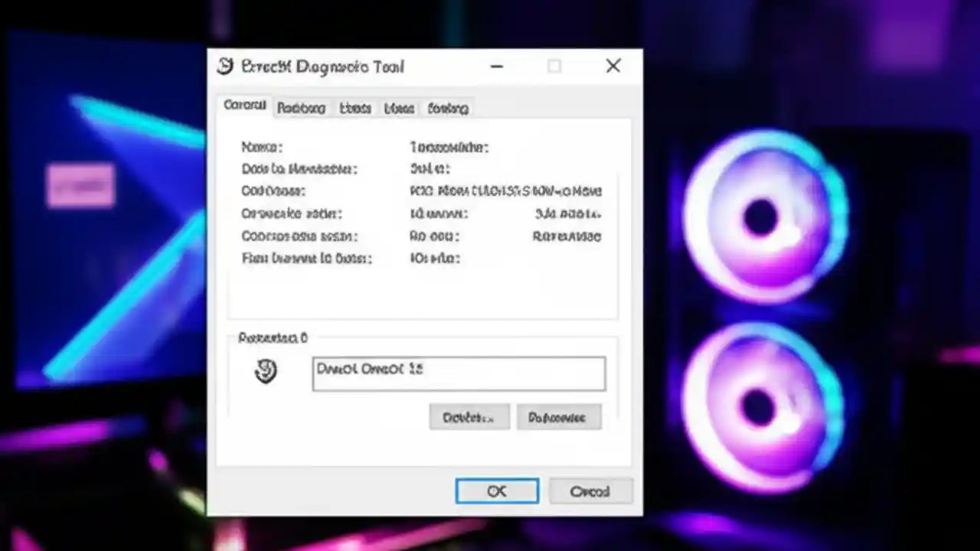This screenshot has height=551, width=980.
Task: Click the dialog title bar text
Action: click(322, 67)
